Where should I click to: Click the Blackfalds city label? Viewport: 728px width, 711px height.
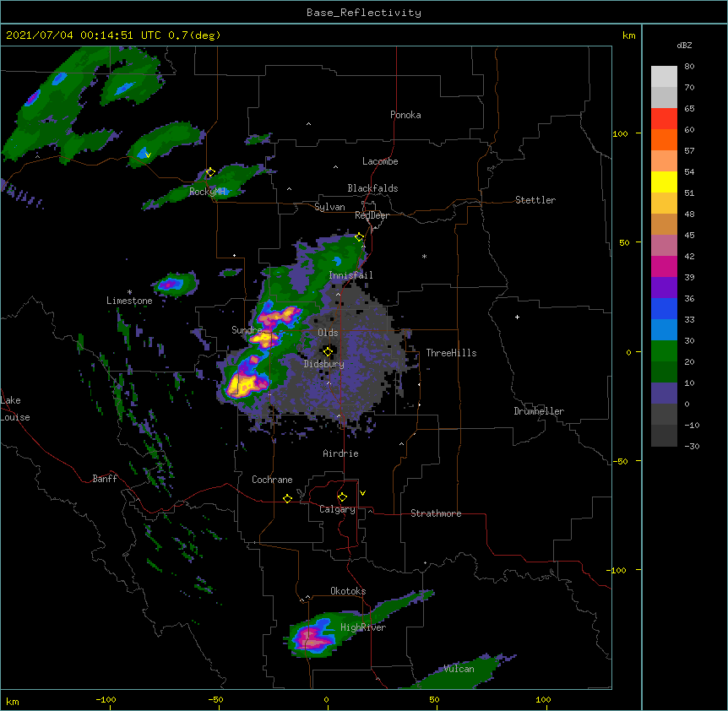coord(372,188)
